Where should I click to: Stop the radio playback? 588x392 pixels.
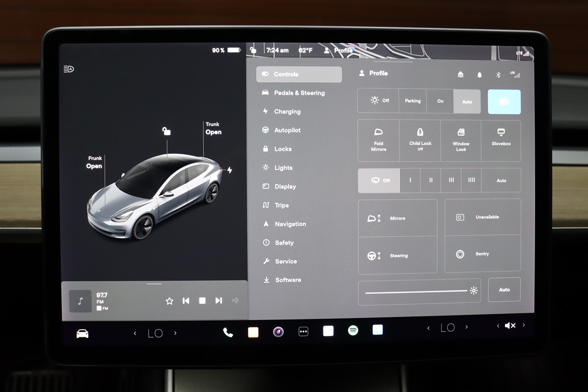tap(202, 301)
